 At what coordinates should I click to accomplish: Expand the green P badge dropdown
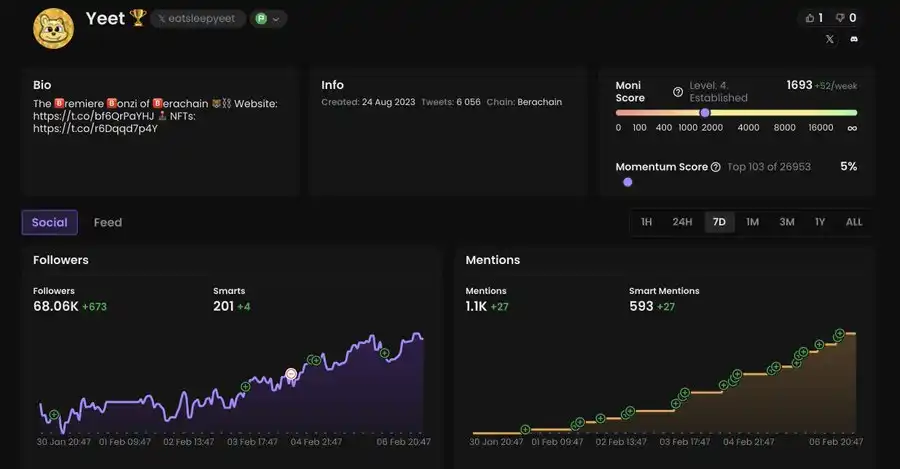(268, 19)
